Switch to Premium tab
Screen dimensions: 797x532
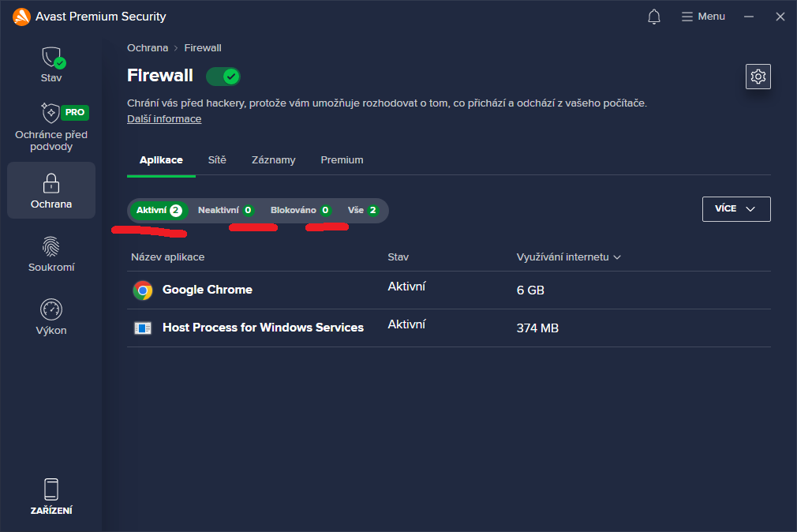(342, 160)
